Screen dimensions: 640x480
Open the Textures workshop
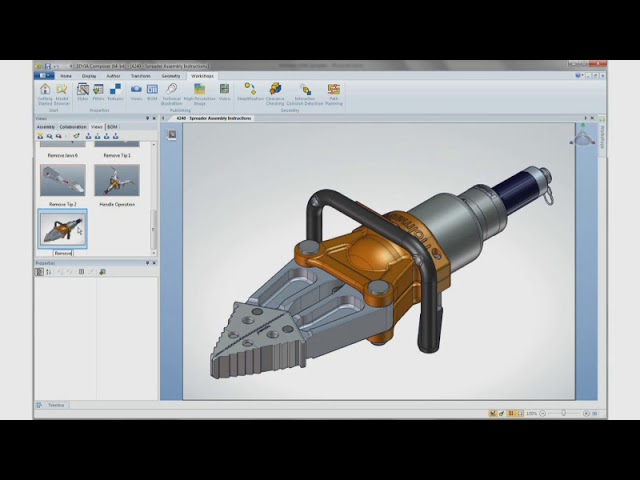click(x=115, y=92)
